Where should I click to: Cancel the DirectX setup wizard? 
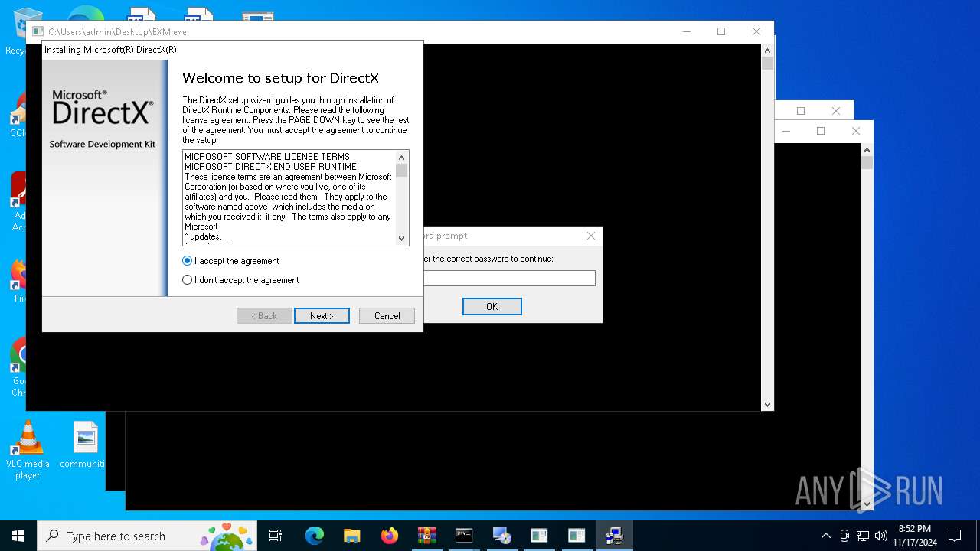pyautogui.click(x=387, y=315)
